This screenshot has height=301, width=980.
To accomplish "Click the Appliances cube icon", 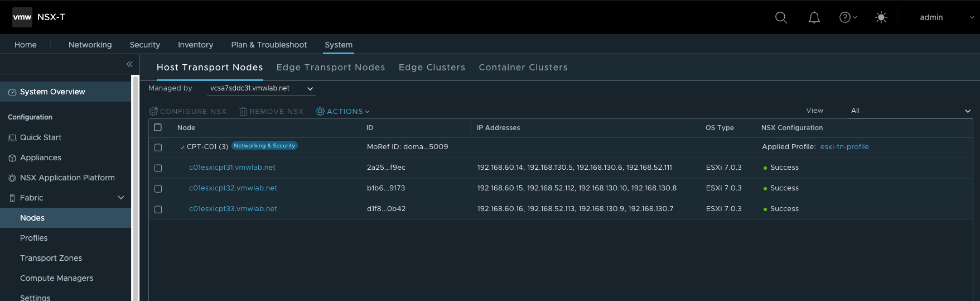I will tap(12, 158).
